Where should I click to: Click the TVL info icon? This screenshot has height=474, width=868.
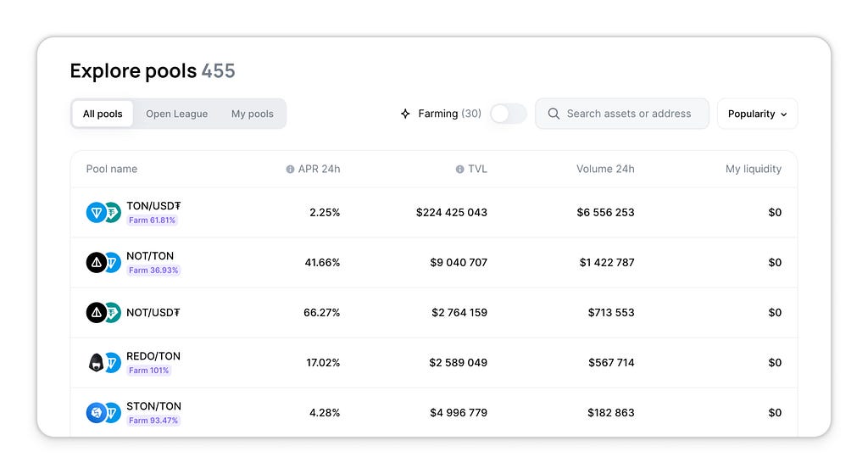460,170
